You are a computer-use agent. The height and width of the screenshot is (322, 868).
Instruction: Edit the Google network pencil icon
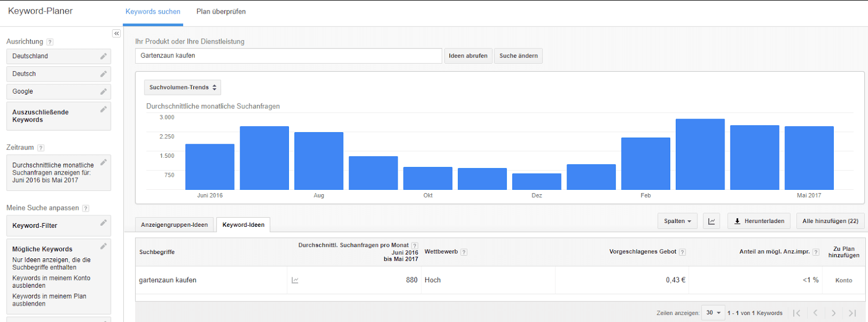pyautogui.click(x=103, y=92)
